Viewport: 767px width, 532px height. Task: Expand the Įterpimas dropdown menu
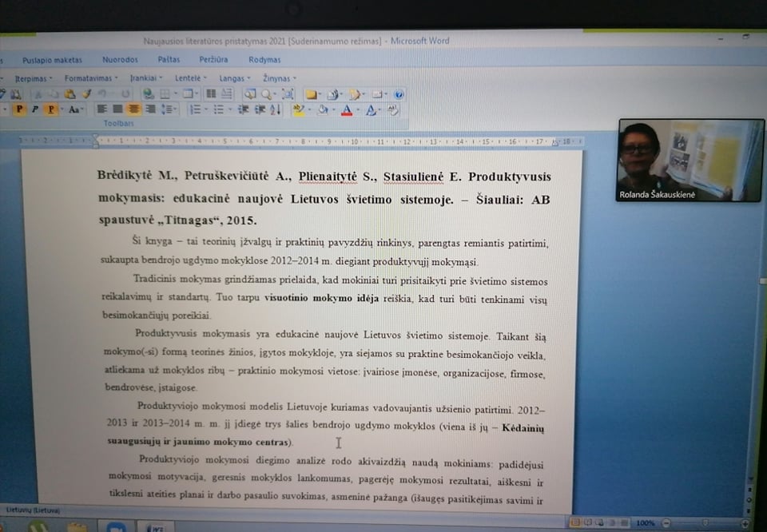33,78
